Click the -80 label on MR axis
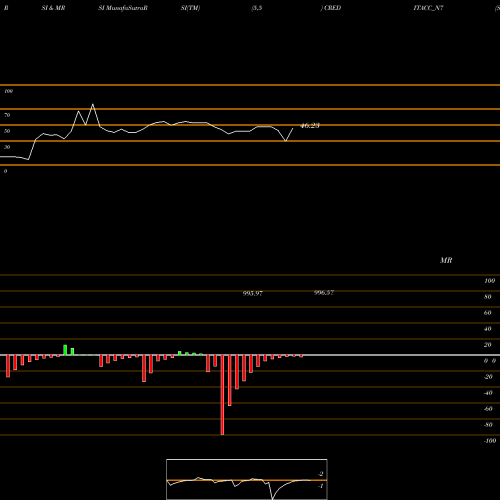Screen dimensions: 500x500 pyautogui.click(x=488, y=425)
